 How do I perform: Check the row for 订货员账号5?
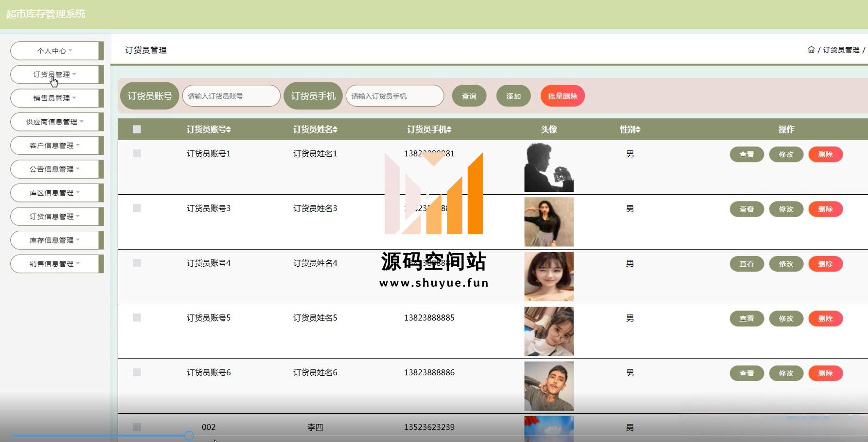point(137,318)
